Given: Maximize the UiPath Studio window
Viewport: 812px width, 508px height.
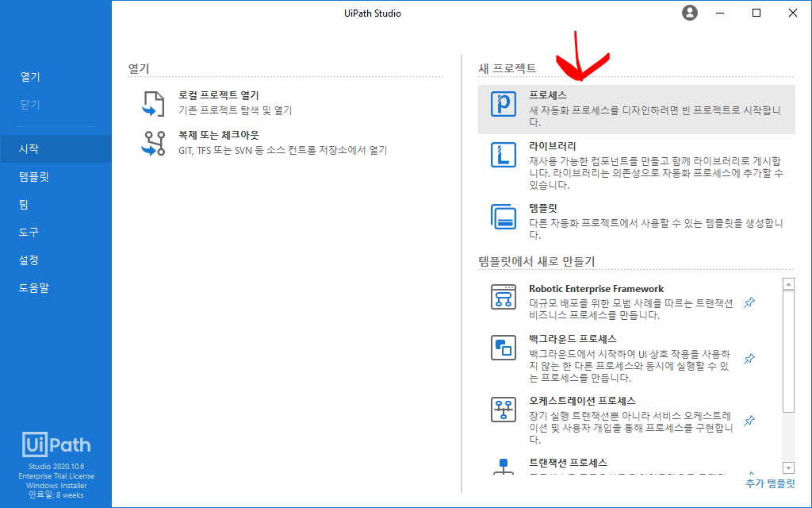Looking at the screenshot, I should [756, 13].
